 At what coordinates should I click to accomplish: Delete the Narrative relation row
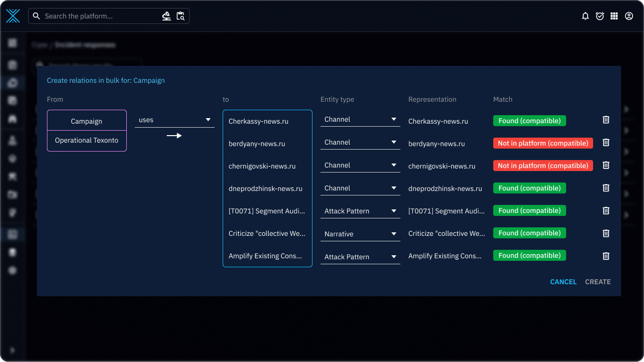(x=606, y=233)
